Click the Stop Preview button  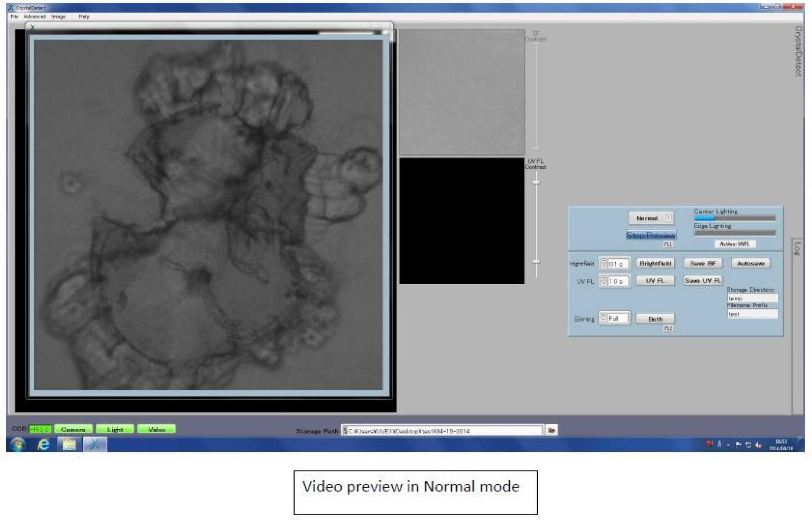pos(651,235)
